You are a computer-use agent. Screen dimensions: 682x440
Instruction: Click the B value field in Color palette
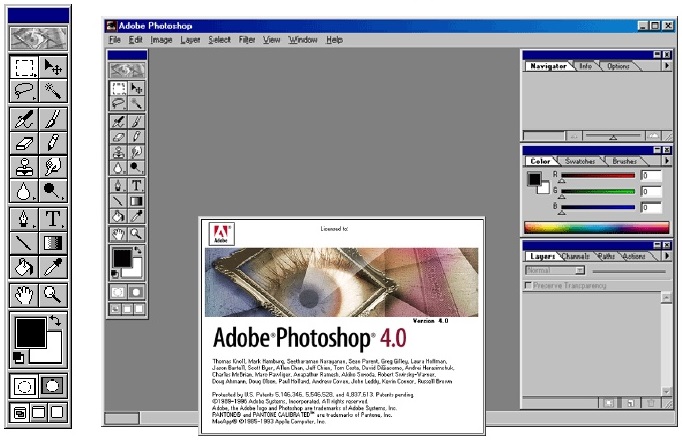pos(651,207)
